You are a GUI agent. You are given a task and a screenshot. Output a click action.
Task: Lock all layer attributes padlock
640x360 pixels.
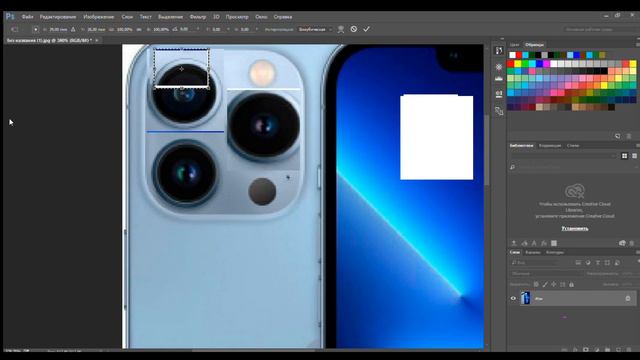tap(571, 284)
